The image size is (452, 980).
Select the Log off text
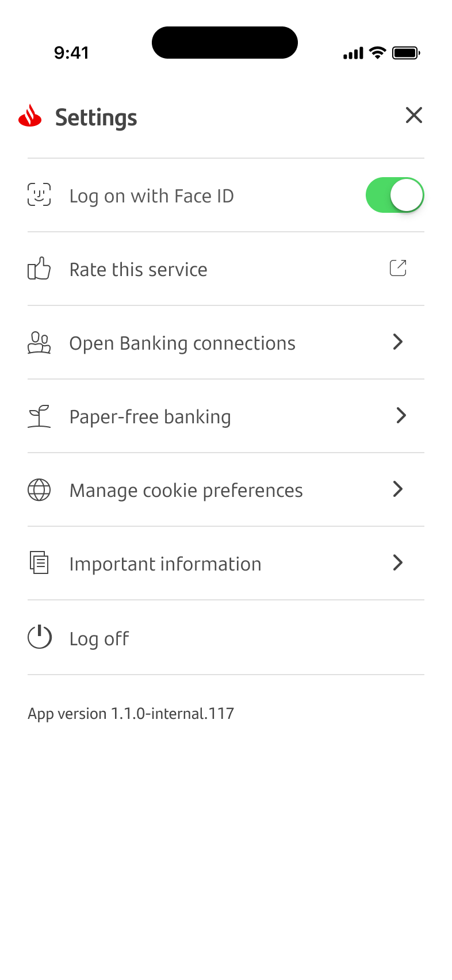(x=99, y=639)
